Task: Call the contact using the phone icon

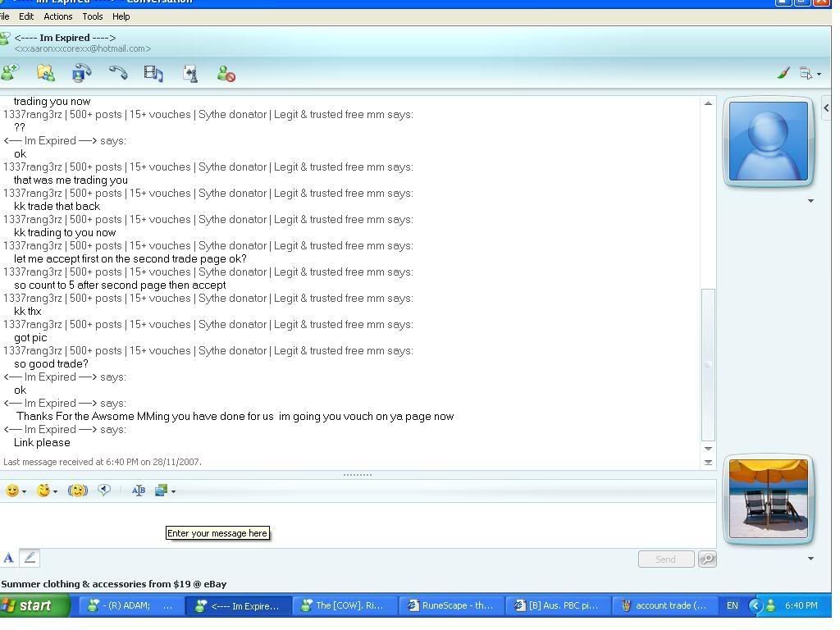Action: tap(118, 73)
